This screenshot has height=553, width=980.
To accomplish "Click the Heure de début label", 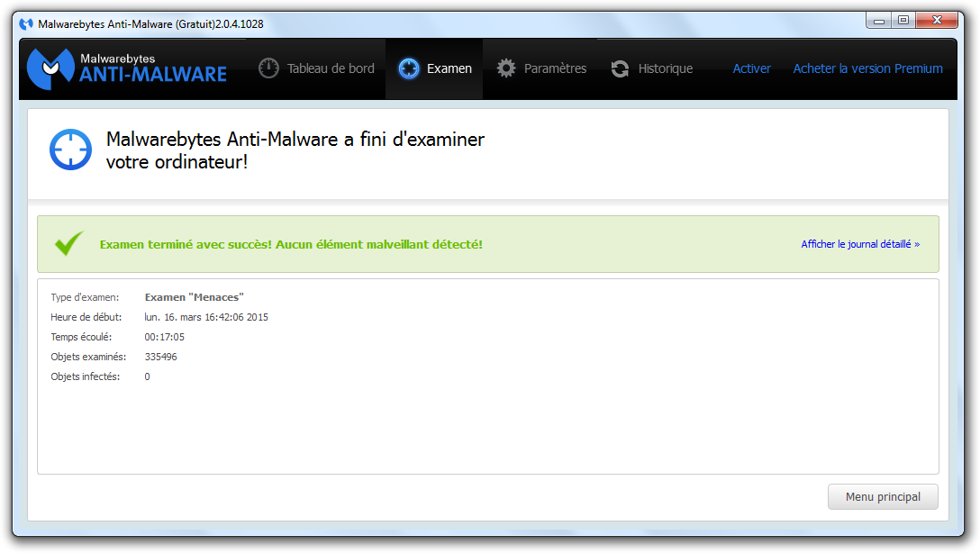I will click(86, 317).
